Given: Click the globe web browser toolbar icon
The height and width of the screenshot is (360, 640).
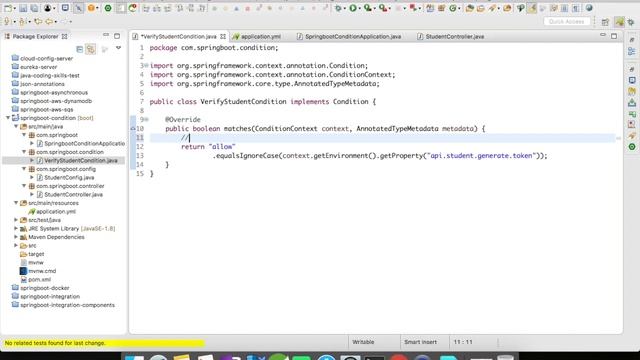Looking at the screenshot, I should (589, 8).
